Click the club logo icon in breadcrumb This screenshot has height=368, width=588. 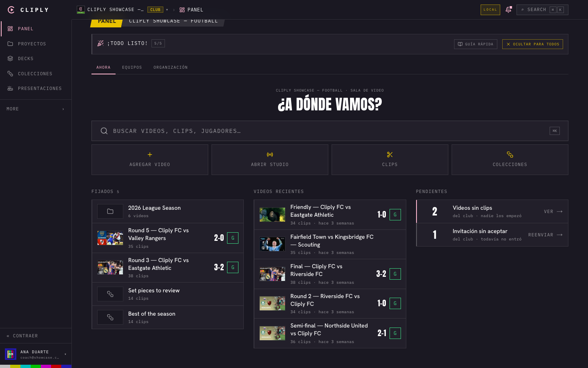click(81, 10)
